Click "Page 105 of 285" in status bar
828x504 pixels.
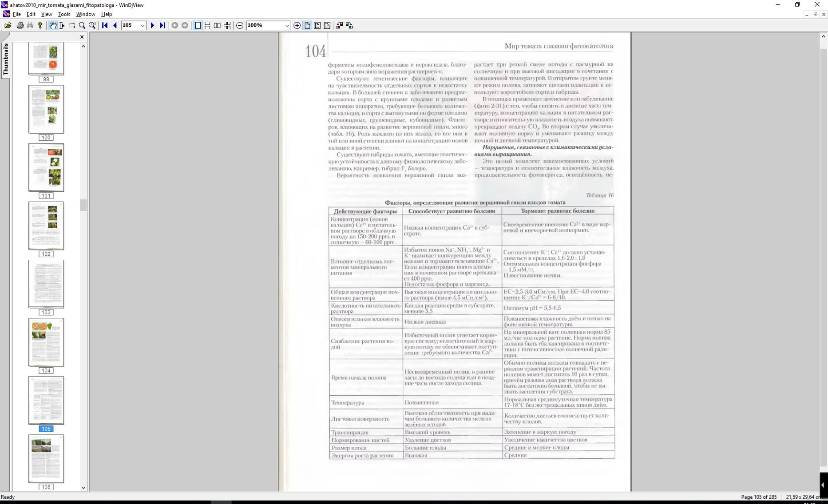pos(759,497)
